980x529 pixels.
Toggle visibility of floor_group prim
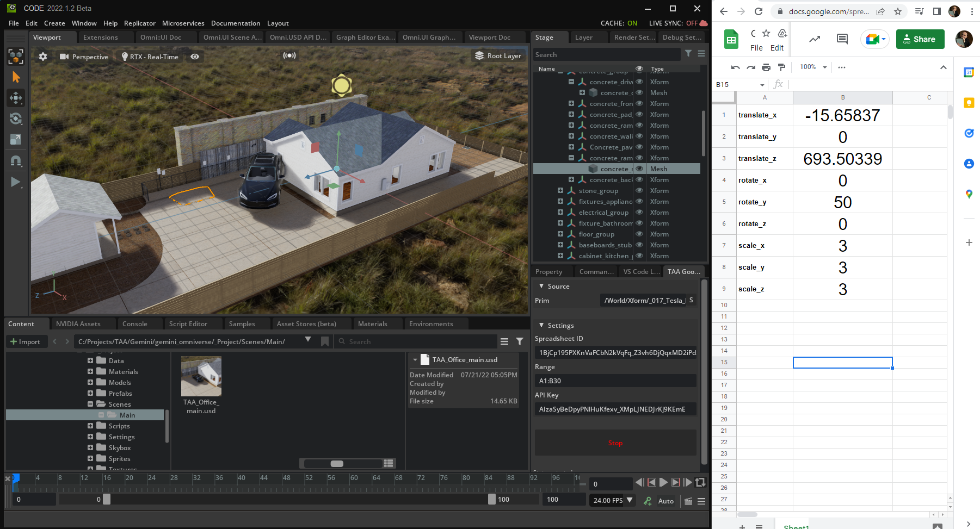[639, 234]
